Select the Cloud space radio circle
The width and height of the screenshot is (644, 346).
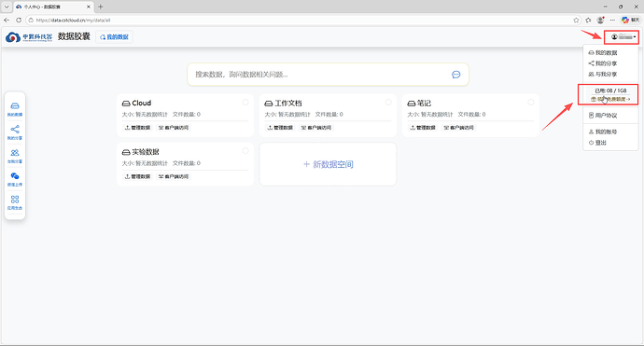[245, 103]
